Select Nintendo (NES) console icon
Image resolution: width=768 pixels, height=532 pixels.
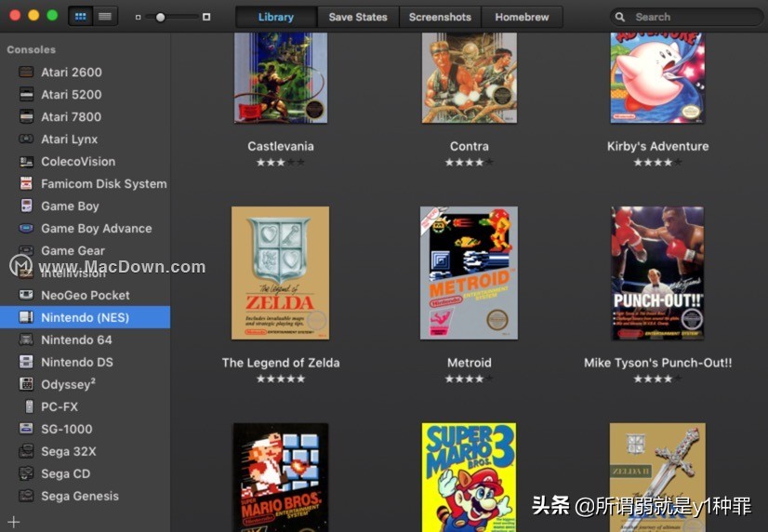click(26, 317)
